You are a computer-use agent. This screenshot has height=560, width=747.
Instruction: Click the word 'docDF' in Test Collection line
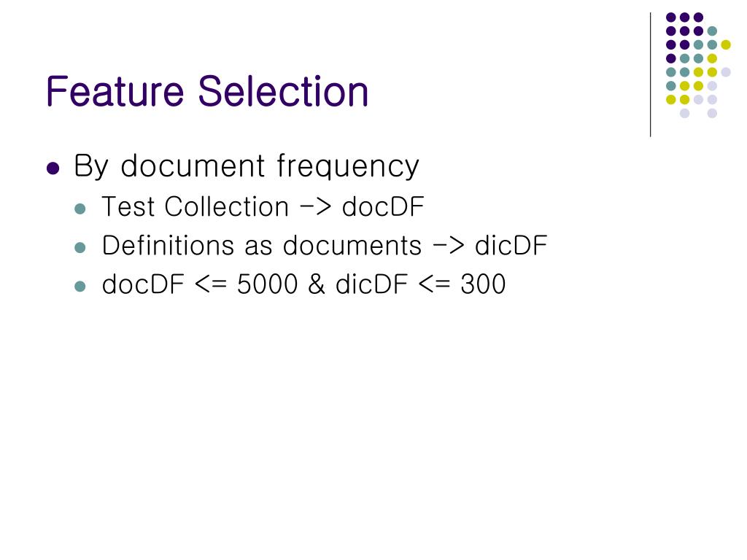pos(383,206)
